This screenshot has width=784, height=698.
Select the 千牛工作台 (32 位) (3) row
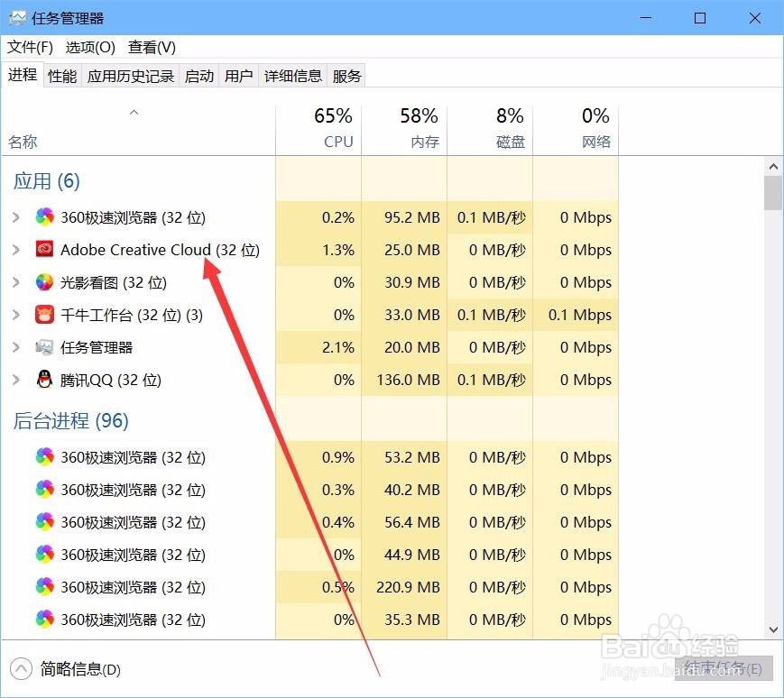point(310,315)
